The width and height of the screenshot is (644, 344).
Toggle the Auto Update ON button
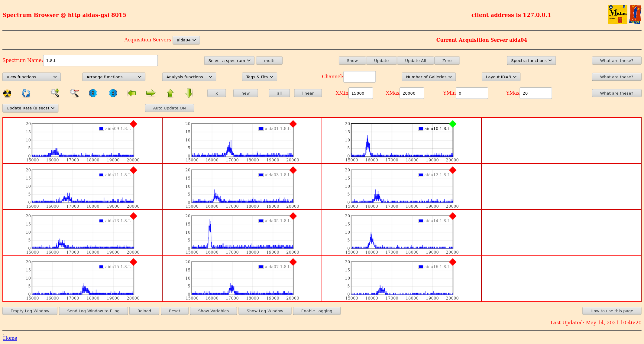(169, 108)
